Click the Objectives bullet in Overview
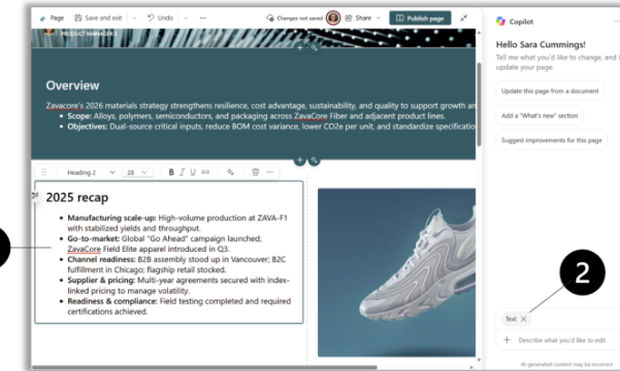Screen dimensions: 620x371 pyautogui.click(x=271, y=127)
